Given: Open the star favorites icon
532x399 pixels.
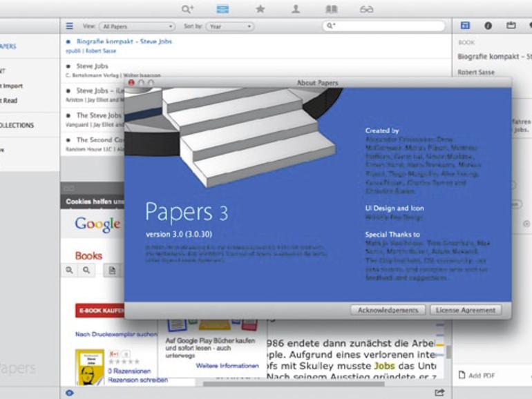Looking at the screenshot, I should 260,9.
